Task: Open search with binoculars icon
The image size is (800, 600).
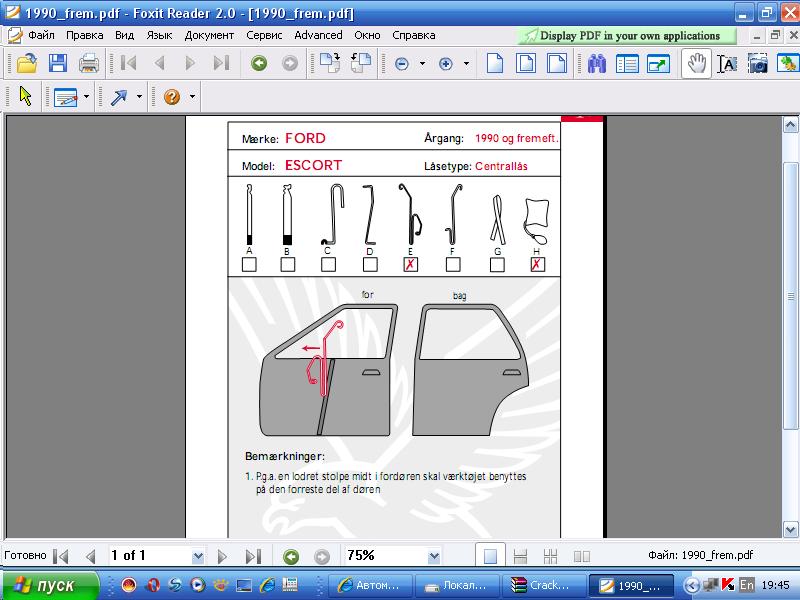Action: [596, 64]
